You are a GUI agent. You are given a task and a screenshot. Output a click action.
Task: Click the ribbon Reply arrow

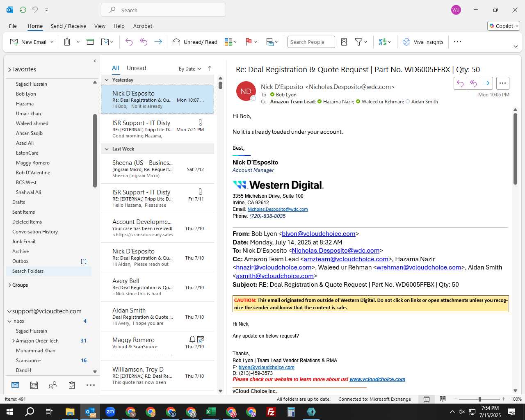pos(129,42)
